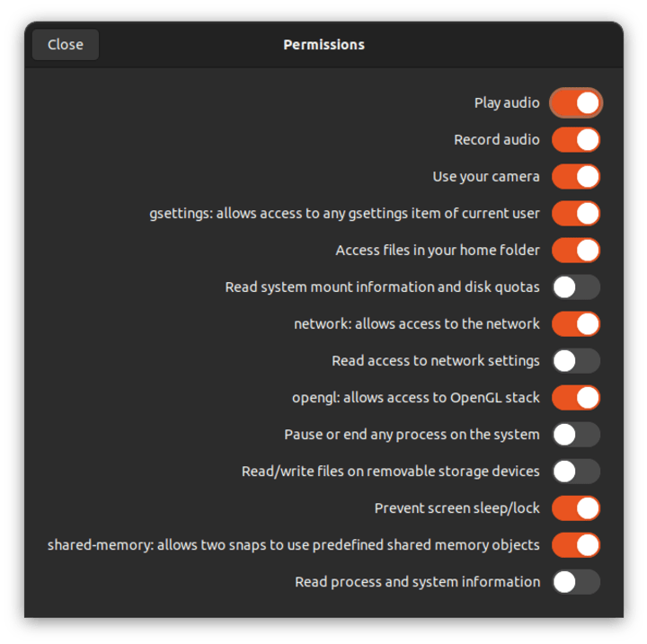Close the Permissions dialog
The width and height of the screenshot is (647, 644).
tap(66, 45)
